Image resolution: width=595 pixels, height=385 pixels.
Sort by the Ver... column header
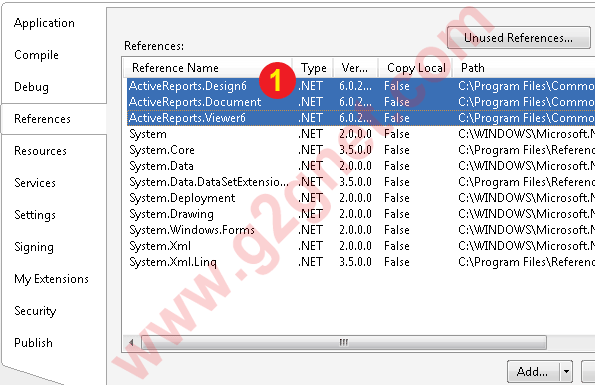tap(355, 68)
